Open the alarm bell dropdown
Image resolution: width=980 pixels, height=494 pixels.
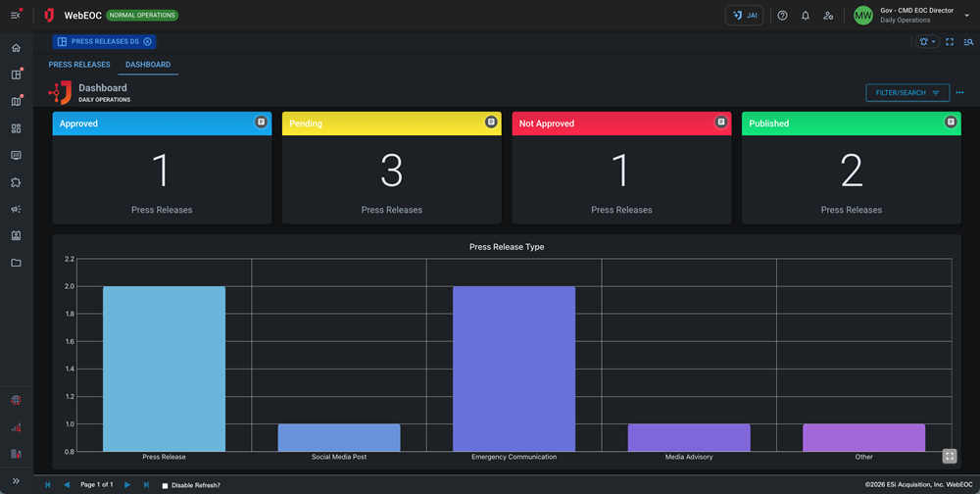927,42
